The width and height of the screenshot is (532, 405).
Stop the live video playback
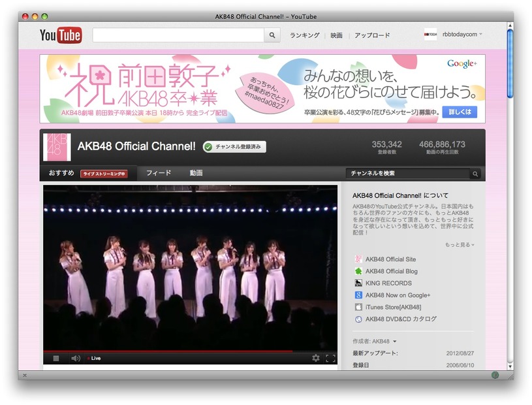56,358
